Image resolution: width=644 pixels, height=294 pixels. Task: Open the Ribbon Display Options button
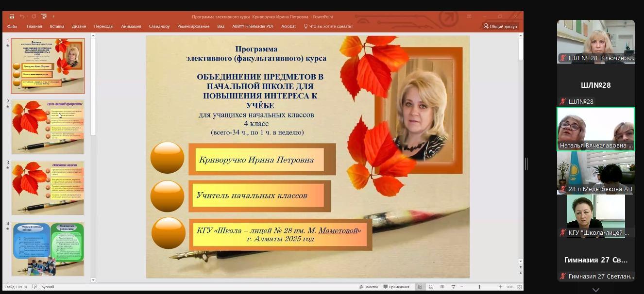point(469,16)
